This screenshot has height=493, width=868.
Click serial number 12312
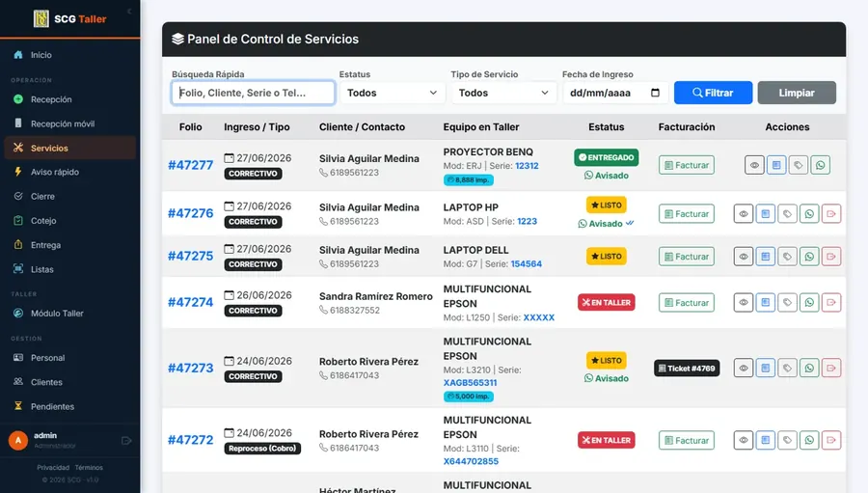coord(527,166)
